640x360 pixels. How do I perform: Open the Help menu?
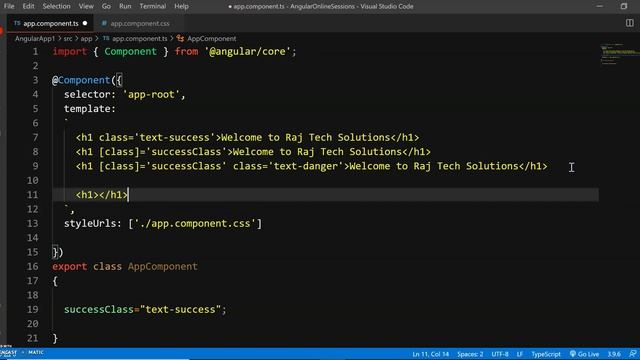click(181, 6)
